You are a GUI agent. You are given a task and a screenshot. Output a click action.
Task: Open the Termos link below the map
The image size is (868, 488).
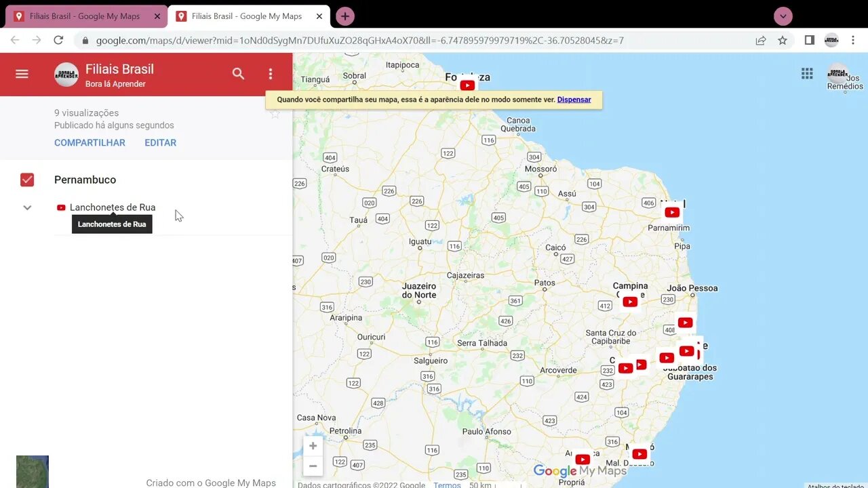[447, 485]
